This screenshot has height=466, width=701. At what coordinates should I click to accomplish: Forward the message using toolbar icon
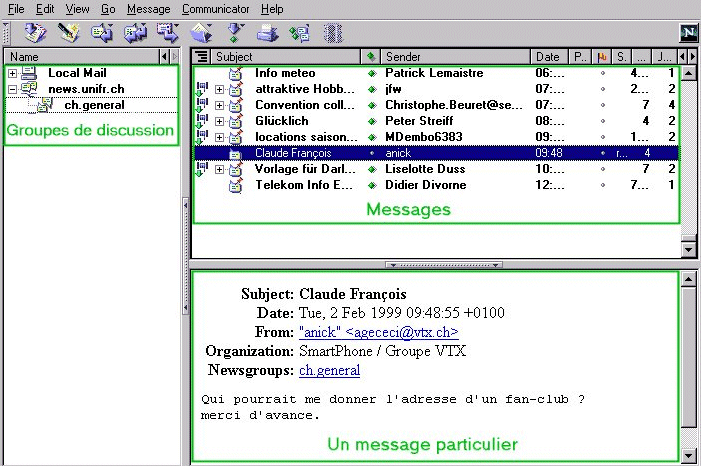(x=167, y=33)
